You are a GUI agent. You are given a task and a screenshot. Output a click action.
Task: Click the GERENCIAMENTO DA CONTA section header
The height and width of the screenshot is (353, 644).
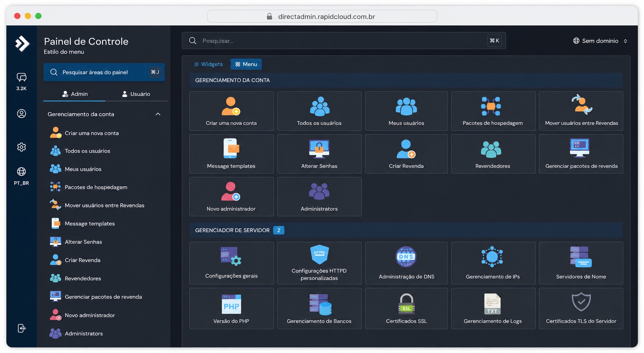406,80
